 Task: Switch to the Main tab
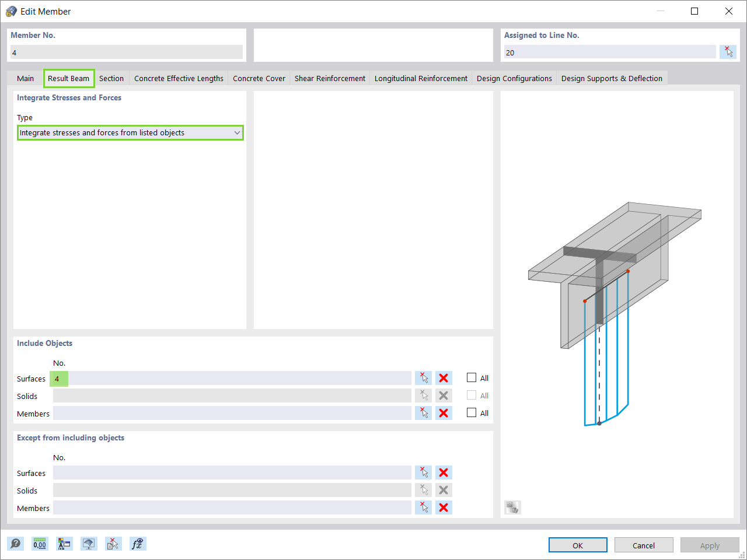click(x=26, y=78)
